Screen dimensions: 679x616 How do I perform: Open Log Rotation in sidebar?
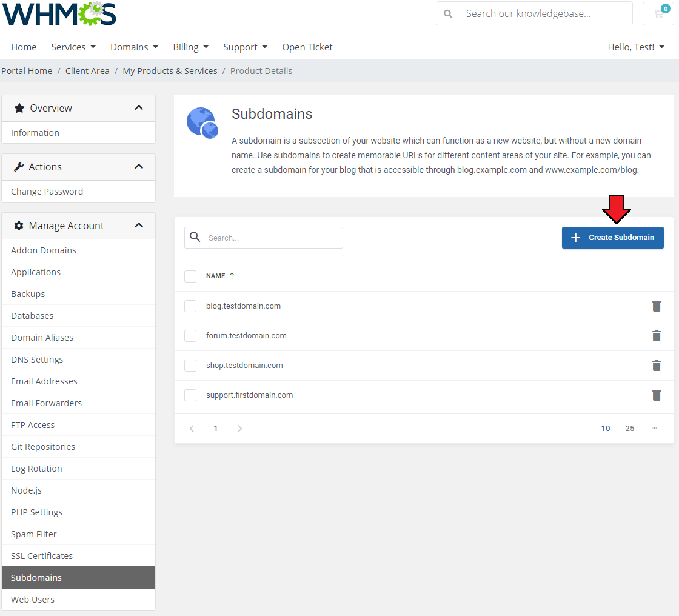coord(78,469)
